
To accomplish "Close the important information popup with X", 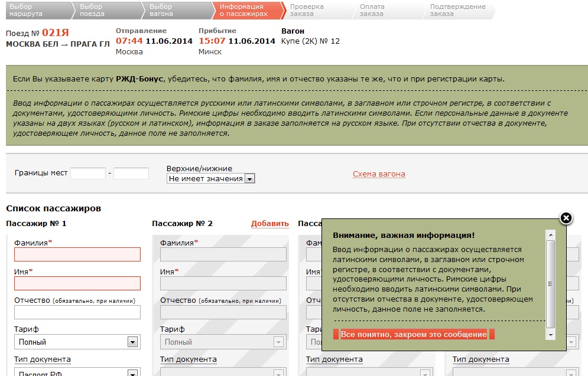I will (566, 218).
